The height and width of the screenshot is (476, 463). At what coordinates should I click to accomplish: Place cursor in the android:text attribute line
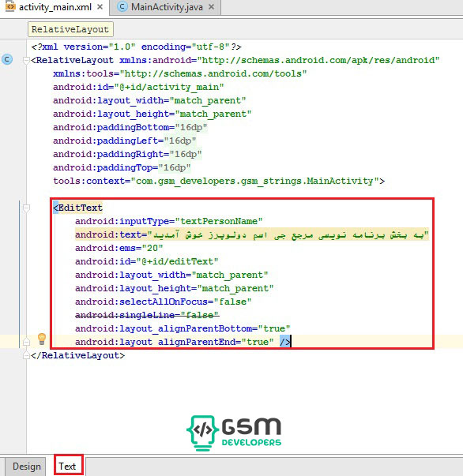click(x=251, y=234)
